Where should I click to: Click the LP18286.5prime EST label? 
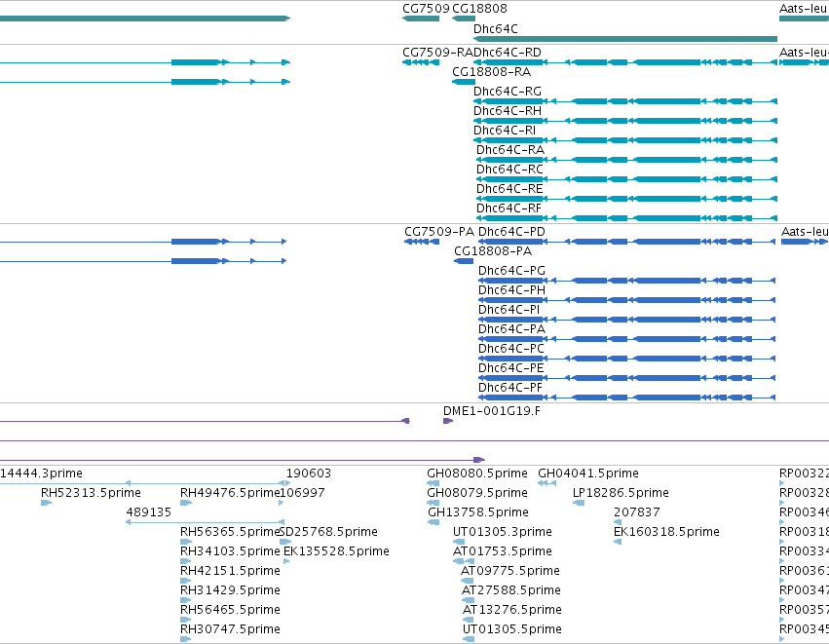point(621,493)
